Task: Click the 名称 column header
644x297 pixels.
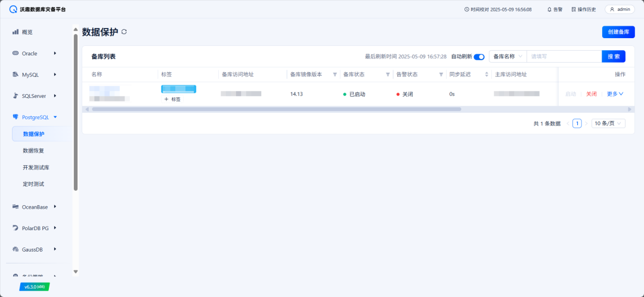Action: (x=97, y=75)
